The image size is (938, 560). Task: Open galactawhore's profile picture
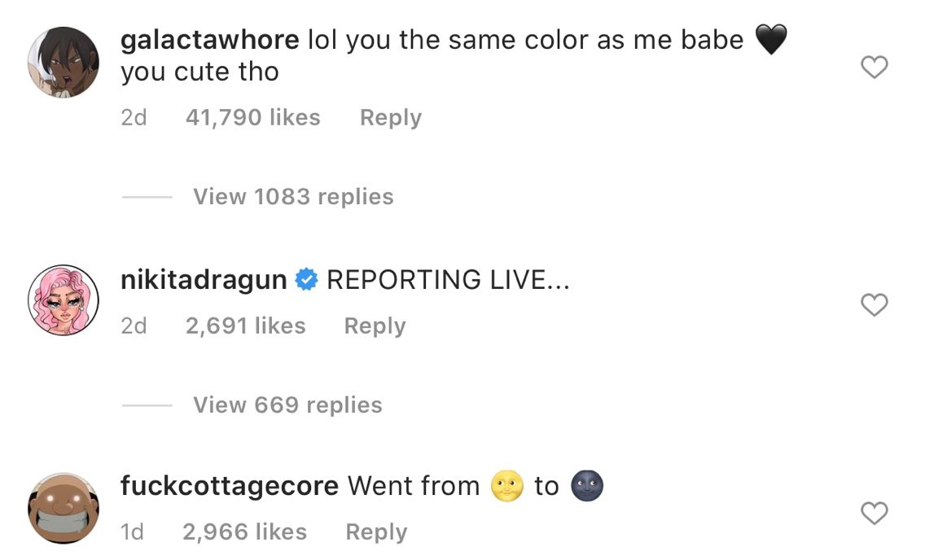pyautogui.click(x=64, y=62)
